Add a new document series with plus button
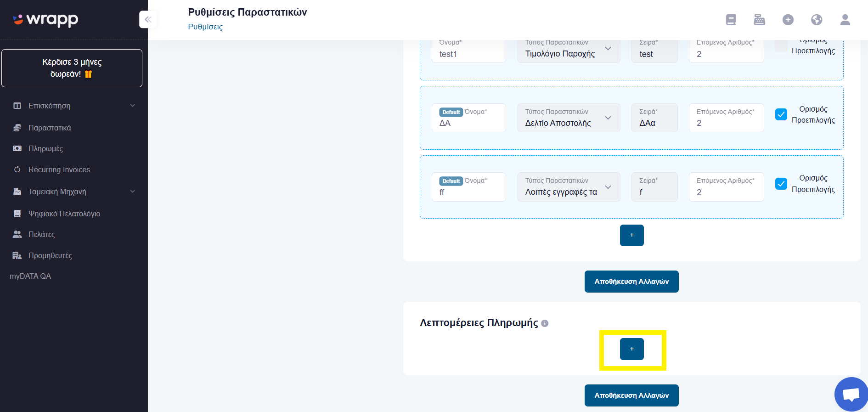 [632, 235]
